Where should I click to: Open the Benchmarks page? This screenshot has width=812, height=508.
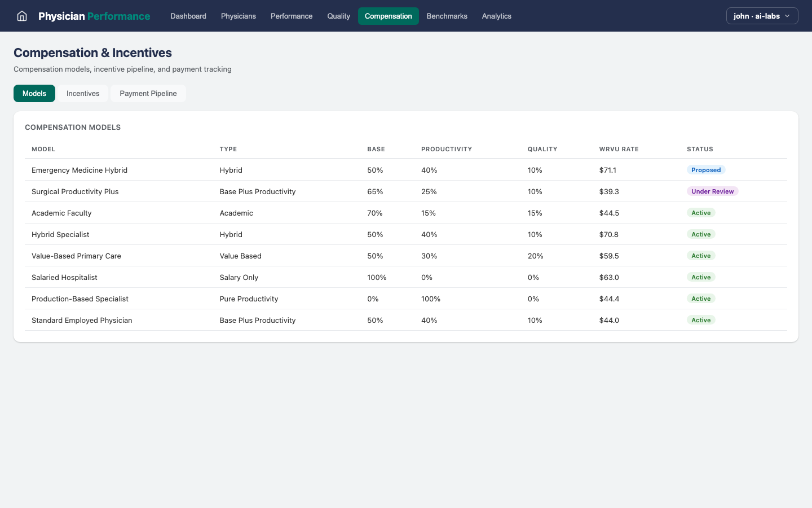pyautogui.click(x=447, y=16)
